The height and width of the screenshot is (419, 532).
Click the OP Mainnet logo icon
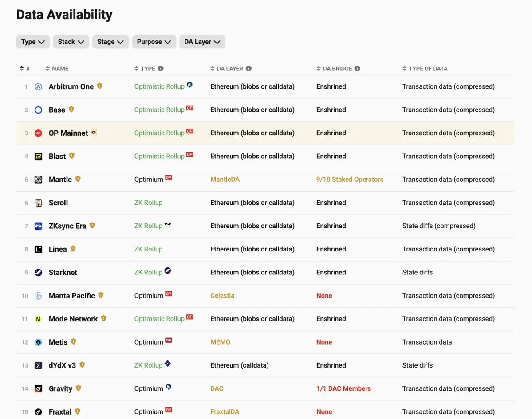[38, 133]
